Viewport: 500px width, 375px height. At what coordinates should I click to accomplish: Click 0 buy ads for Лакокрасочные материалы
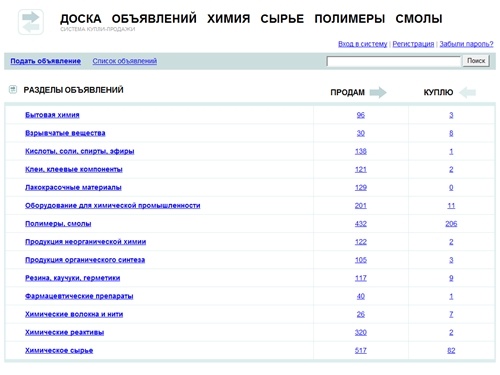[451, 187]
